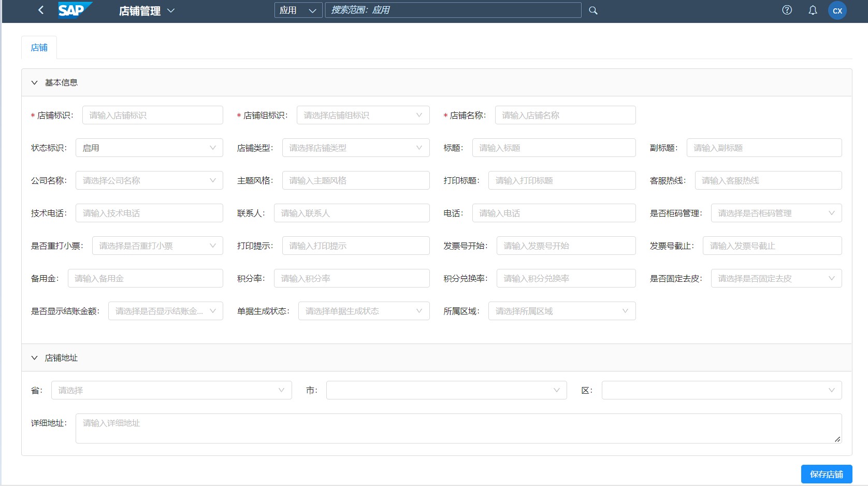Open the 市 city dropdown
Viewport: 868px width, 486px height.
446,390
